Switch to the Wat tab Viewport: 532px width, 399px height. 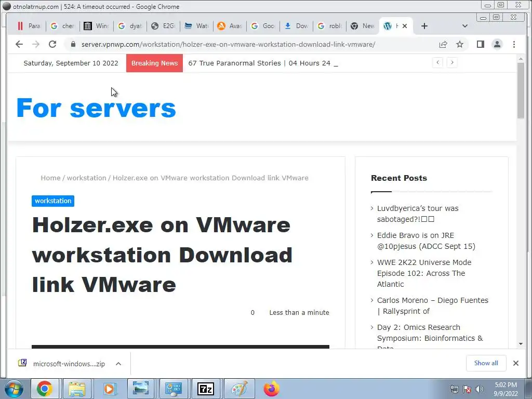point(197,26)
